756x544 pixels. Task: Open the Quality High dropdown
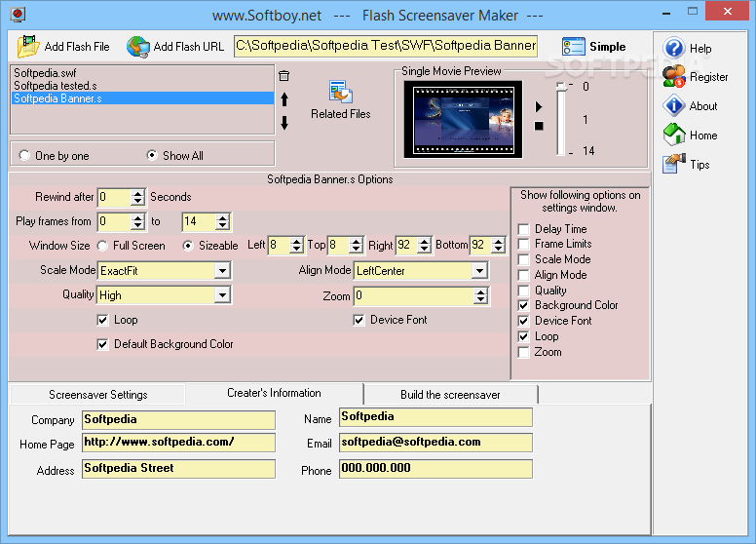222,295
